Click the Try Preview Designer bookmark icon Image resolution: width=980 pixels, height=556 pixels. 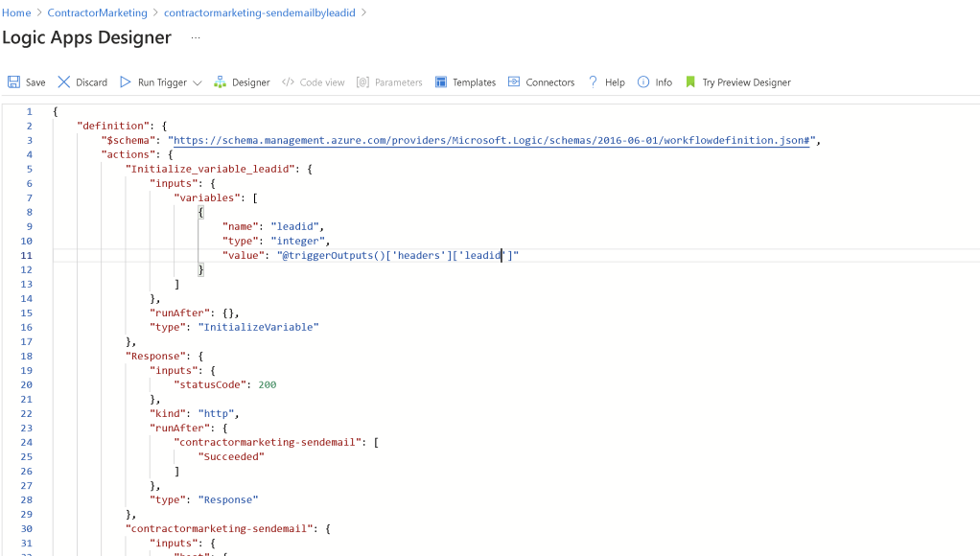point(690,81)
